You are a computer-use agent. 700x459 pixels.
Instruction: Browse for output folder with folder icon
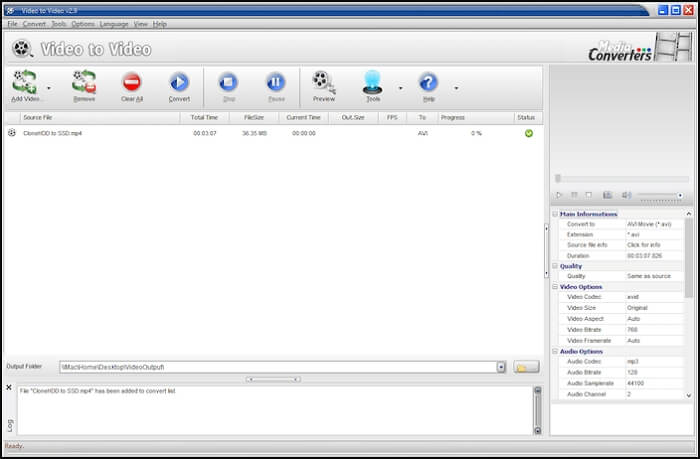[x=526, y=367]
